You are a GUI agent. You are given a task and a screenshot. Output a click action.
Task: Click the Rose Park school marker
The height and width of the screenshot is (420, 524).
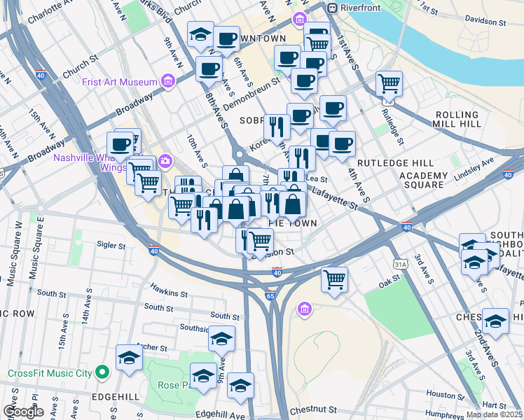click(204, 377)
